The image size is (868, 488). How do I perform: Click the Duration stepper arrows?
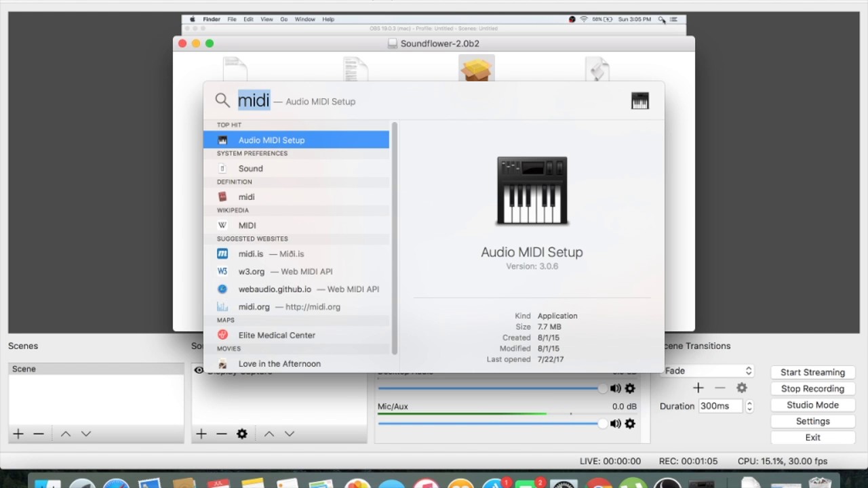[749, 406]
